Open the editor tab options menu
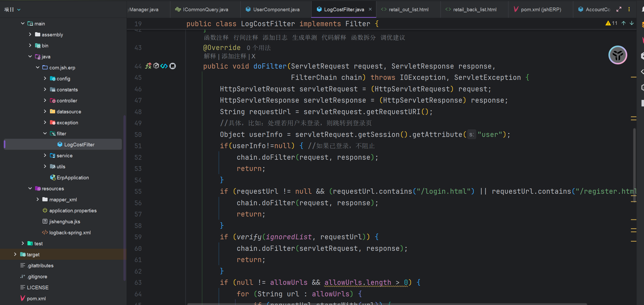Screen dimensions: 644x305 pyautogui.click(x=629, y=9)
